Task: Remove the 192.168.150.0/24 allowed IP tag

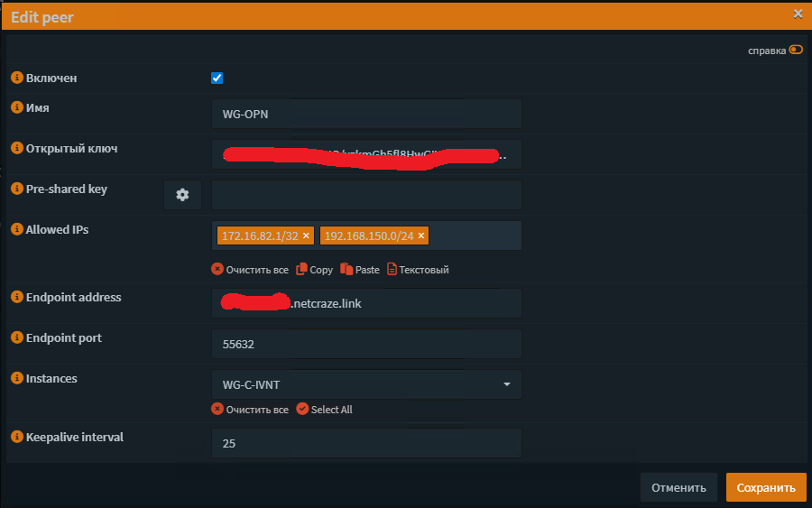Action: [420, 236]
